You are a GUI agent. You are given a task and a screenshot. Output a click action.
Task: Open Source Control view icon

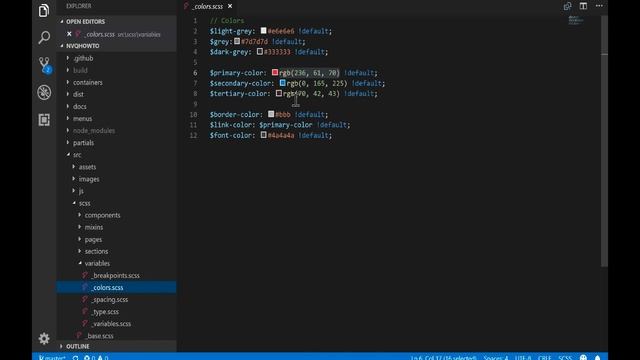(x=44, y=64)
